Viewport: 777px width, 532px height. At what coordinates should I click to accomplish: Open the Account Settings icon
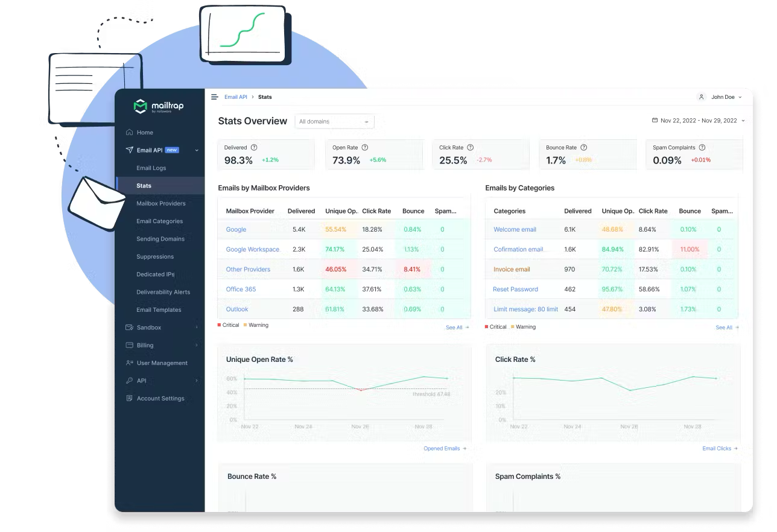(x=128, y=398)
